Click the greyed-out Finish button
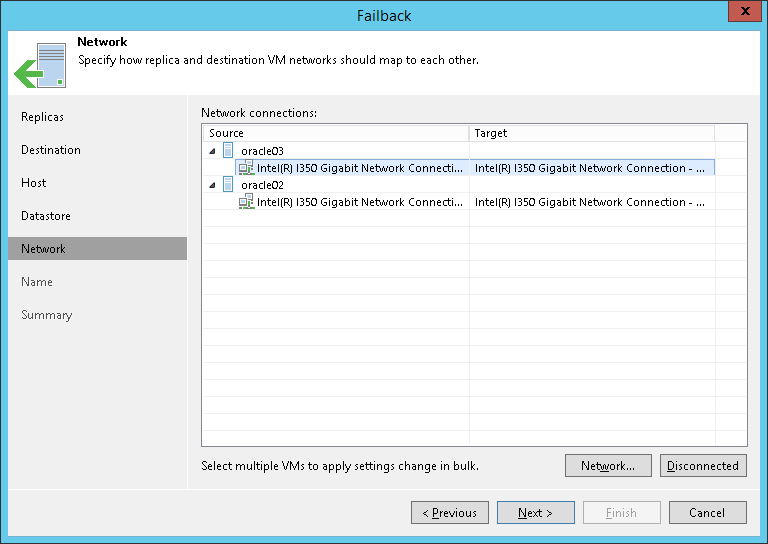This screenshot has width=768, height=544. [622, 513]
